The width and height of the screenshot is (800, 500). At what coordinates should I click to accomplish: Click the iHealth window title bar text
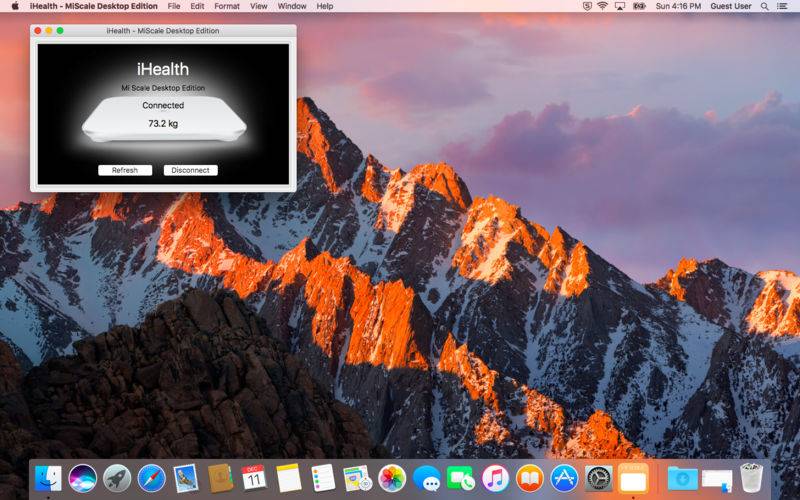(x=163, y=31)
